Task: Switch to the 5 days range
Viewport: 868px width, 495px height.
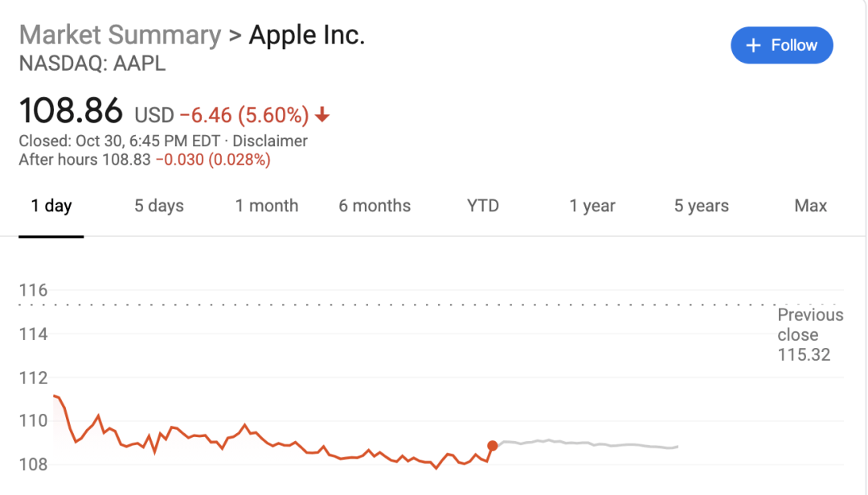Action: (x=159, y=206)
